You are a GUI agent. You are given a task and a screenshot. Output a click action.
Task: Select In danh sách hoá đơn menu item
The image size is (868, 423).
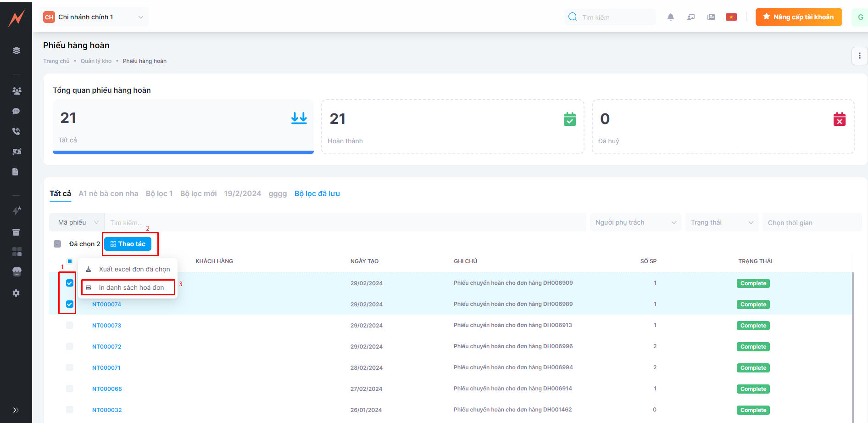[x=131, y=288]
